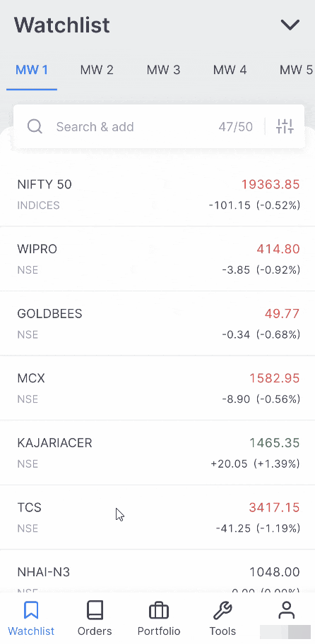Switch to the MW 3 tab
The image size is (315, 644).
163,70
